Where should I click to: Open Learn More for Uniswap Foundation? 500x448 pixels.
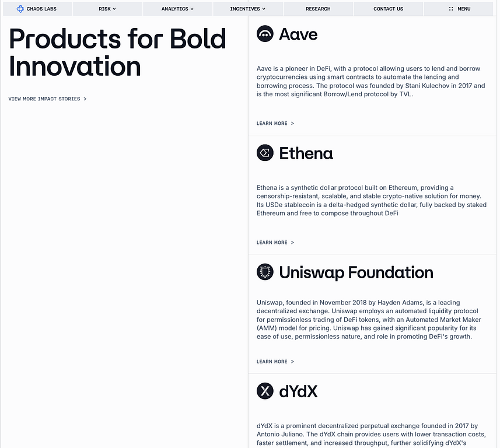click(x=275, y=362)
